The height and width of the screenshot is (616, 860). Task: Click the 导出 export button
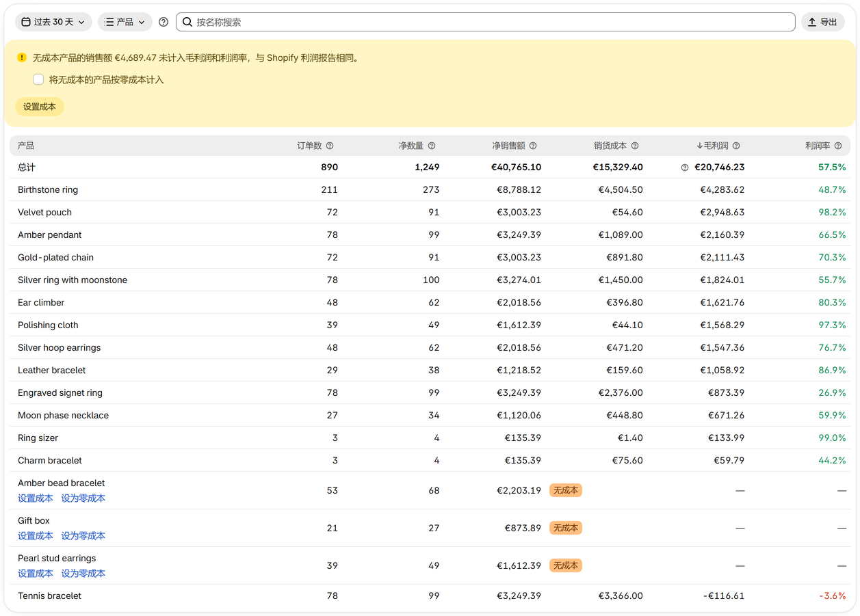822,22
